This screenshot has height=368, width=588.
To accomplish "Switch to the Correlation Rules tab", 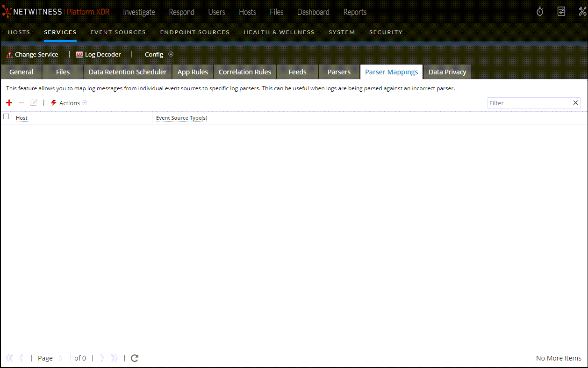I will tap(245, 72).
